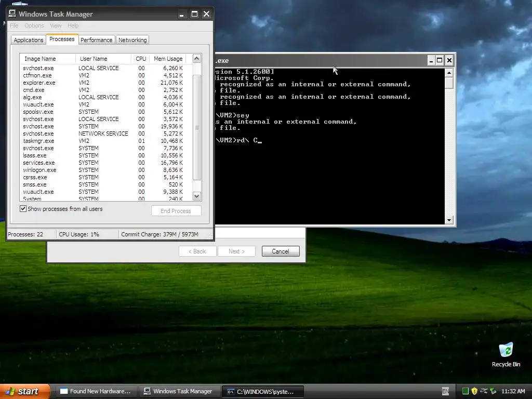Switch to the Performance tab

point(96,40)
